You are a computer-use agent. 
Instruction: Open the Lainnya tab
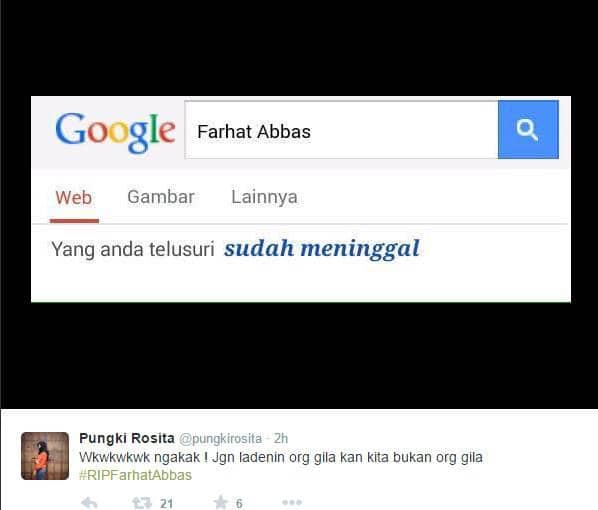pos(264,197)
